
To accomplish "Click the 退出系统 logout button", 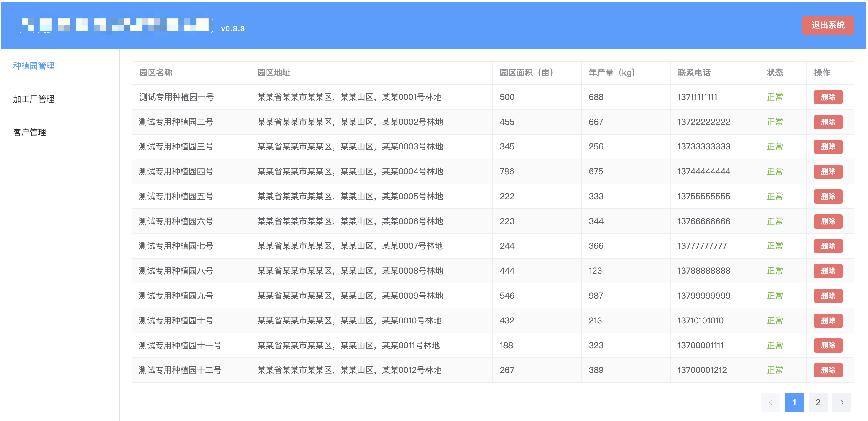I will point(828,25).
